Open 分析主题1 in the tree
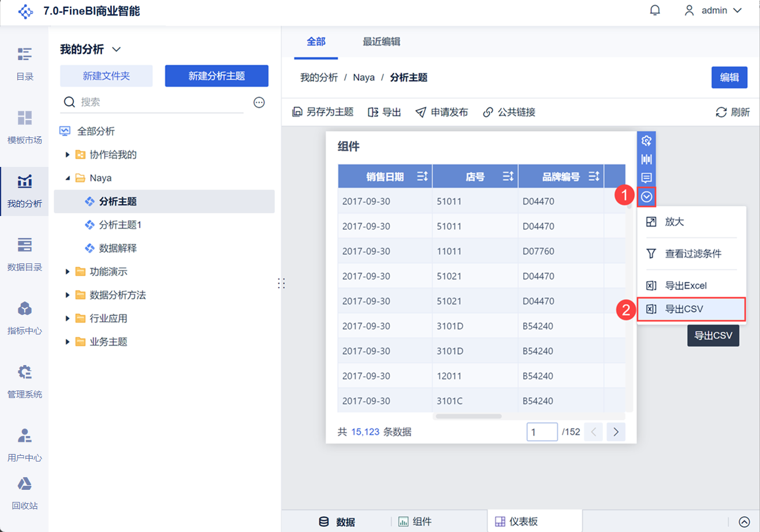760x532 pixels. tap(120, 225)
